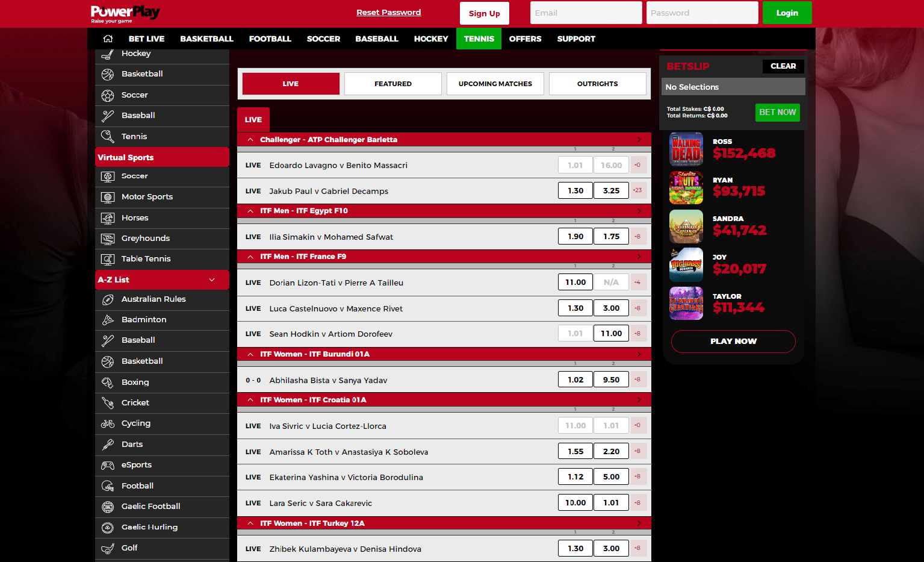
Task: Toggle odds 9.50 for Sanya Yadav
Action: click(611, 380)
